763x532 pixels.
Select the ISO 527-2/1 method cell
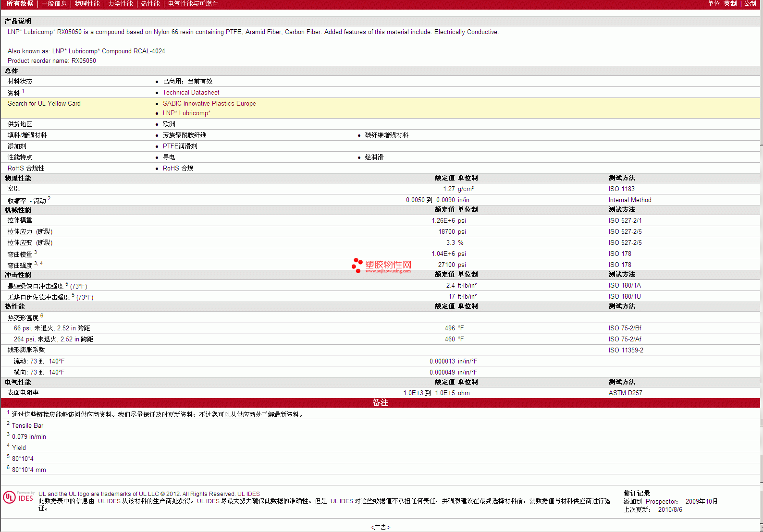click(x=625, y=221)
